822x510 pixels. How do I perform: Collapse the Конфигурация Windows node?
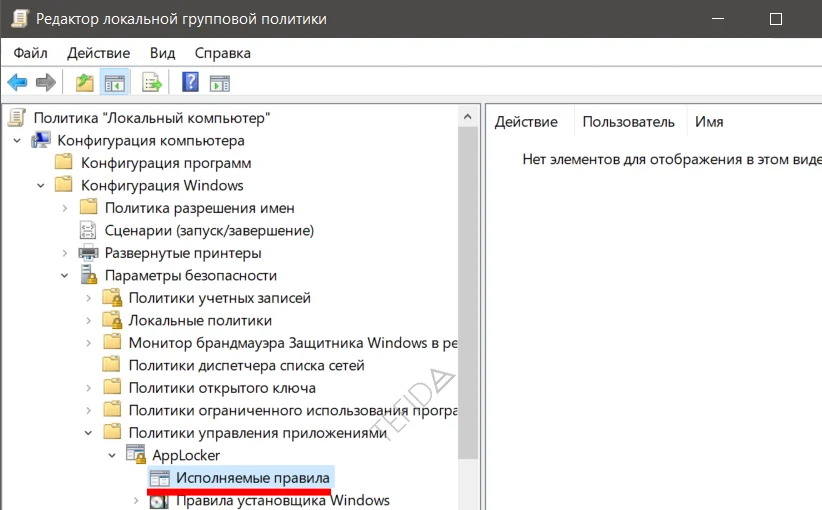pos(41,185)
